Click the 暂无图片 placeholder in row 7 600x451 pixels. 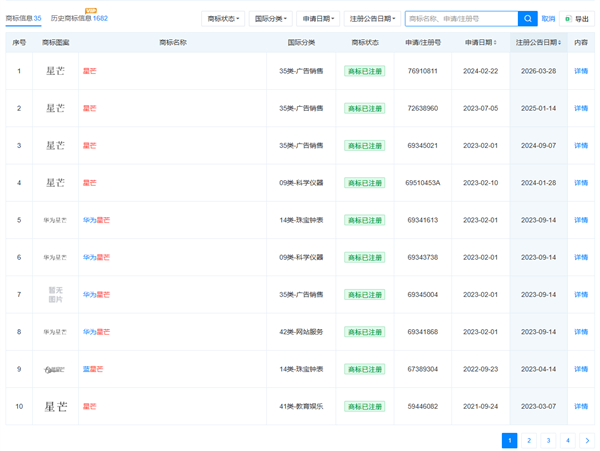(55, 295)
